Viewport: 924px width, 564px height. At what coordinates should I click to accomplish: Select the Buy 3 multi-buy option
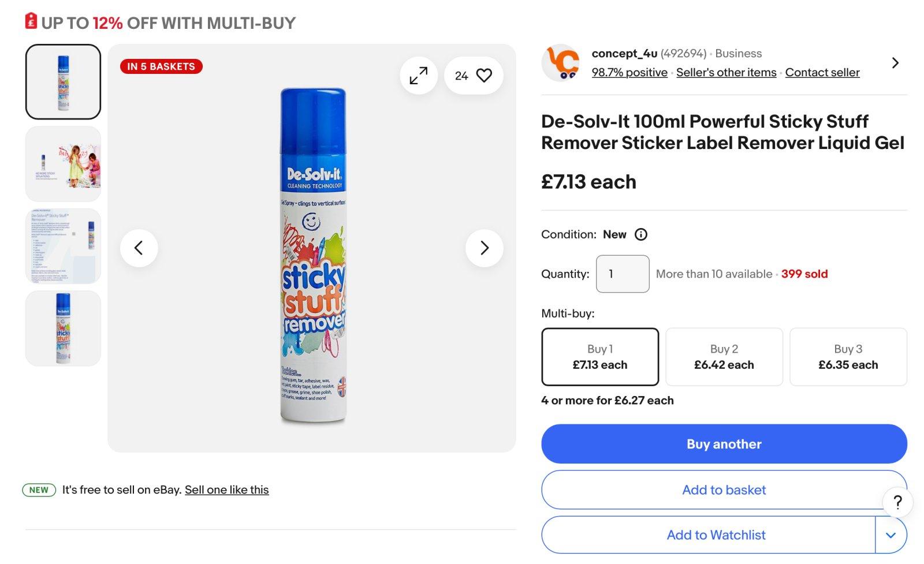[848, 357]
